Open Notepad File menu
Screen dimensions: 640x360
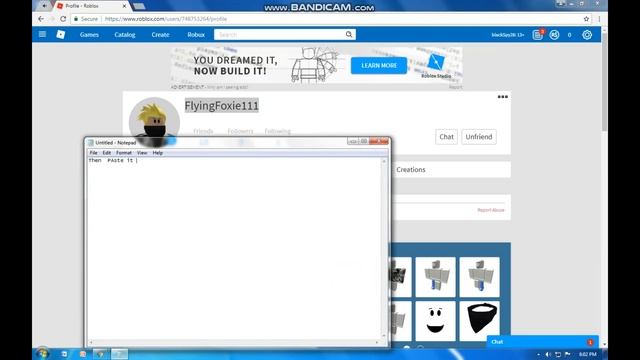coord(93,153)
